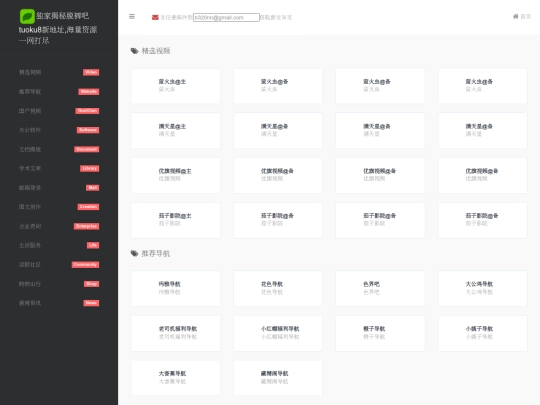This screenshot has width=540, height=405.
Task: Open the 优旗视频@主 card
Action: coord(176,175)
